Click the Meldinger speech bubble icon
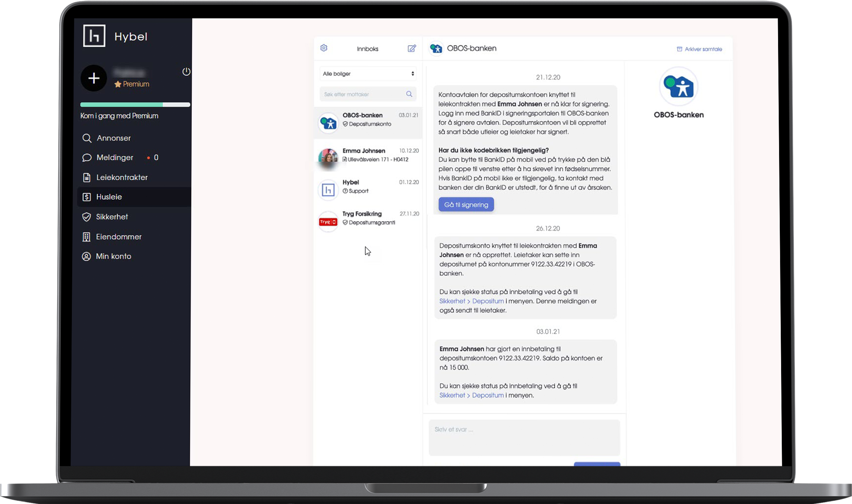The image size is (852, 504). pos(87,158)
